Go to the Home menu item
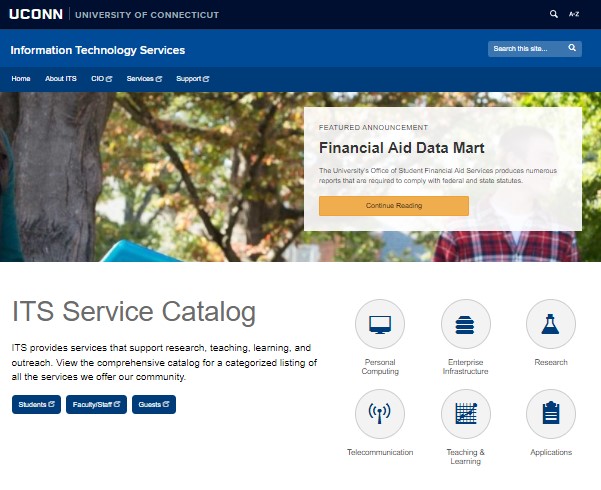The height and width of the screenshot is (490, 601). (x=21, y=79)
